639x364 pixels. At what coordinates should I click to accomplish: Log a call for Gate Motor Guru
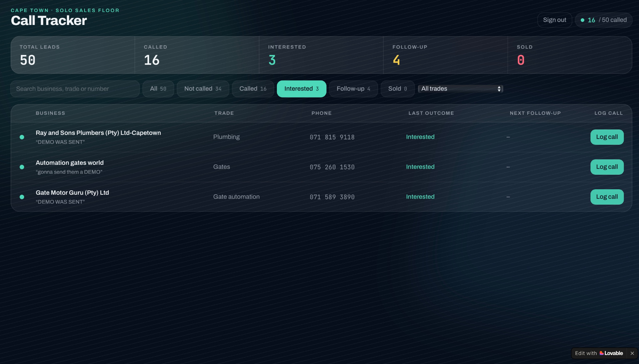click(607, 197)
